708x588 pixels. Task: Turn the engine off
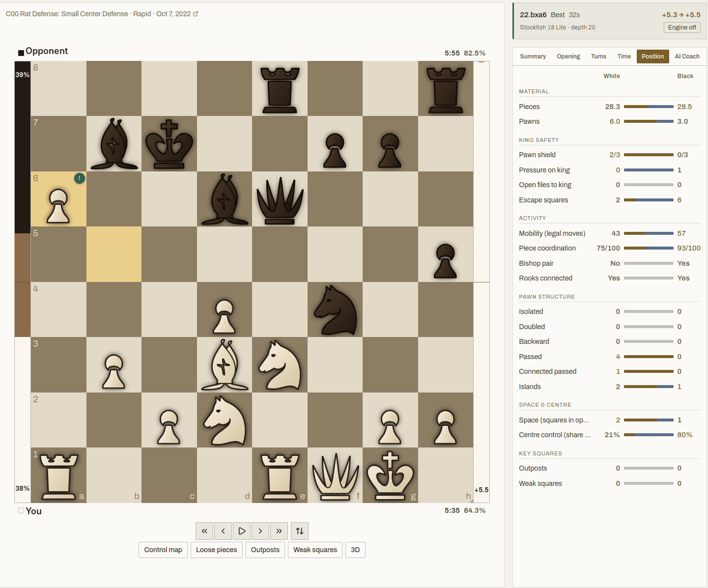[682, 28]
